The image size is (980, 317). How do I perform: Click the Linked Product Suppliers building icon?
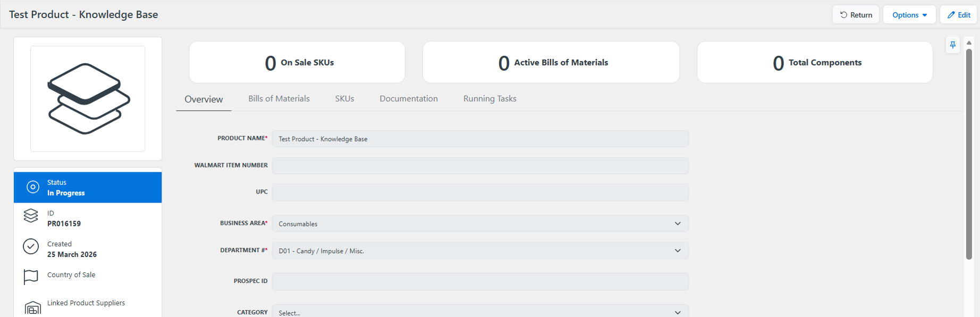point(32,308)
